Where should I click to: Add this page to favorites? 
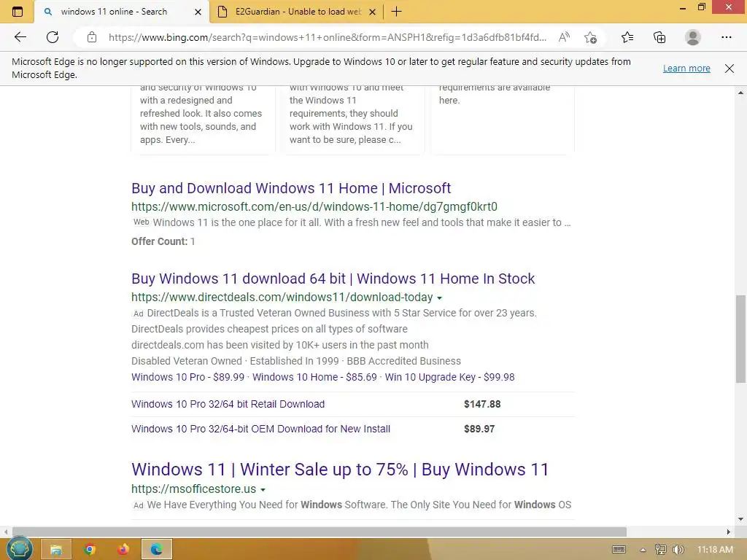pyautogui.click(x=591, y=37)
